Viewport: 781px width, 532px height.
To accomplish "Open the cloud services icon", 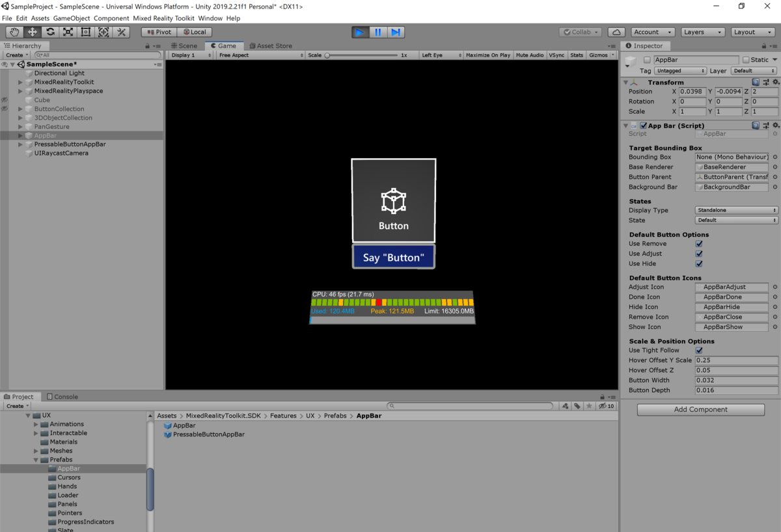I will click(616, 32).
